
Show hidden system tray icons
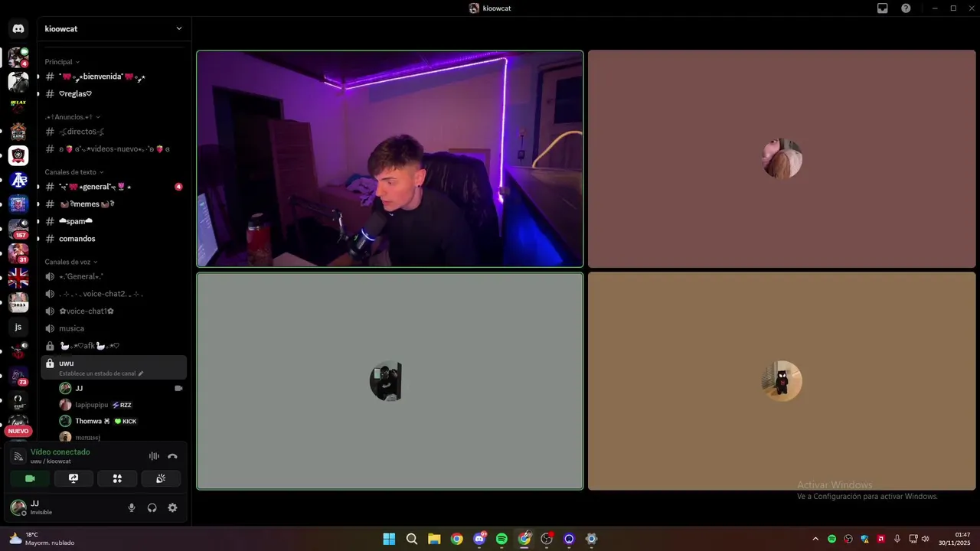pyautogui.click(x=815, y=539)
